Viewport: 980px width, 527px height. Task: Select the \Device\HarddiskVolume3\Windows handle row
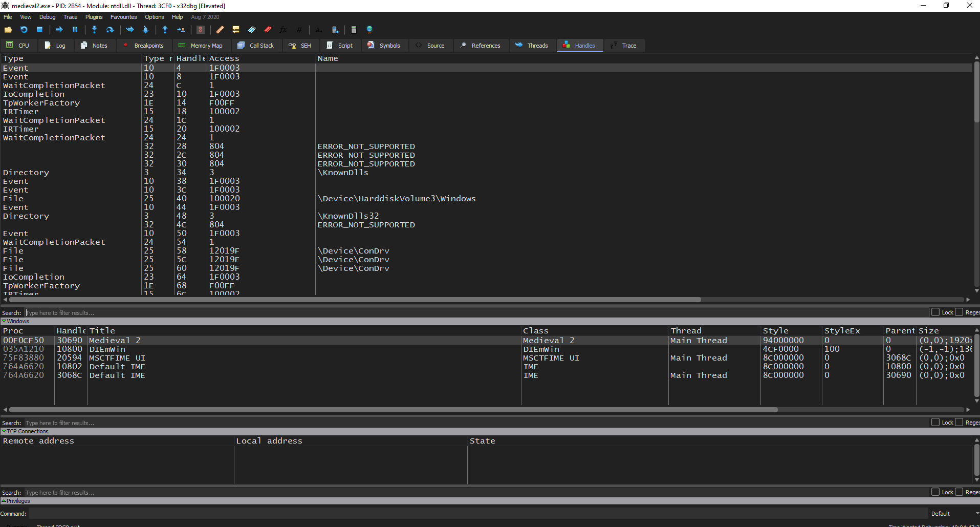pyautogui.click(x=486, y=199)
